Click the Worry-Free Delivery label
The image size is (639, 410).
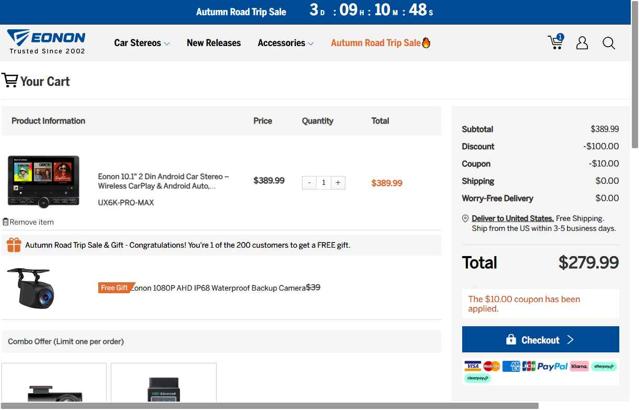coord(497,198)
